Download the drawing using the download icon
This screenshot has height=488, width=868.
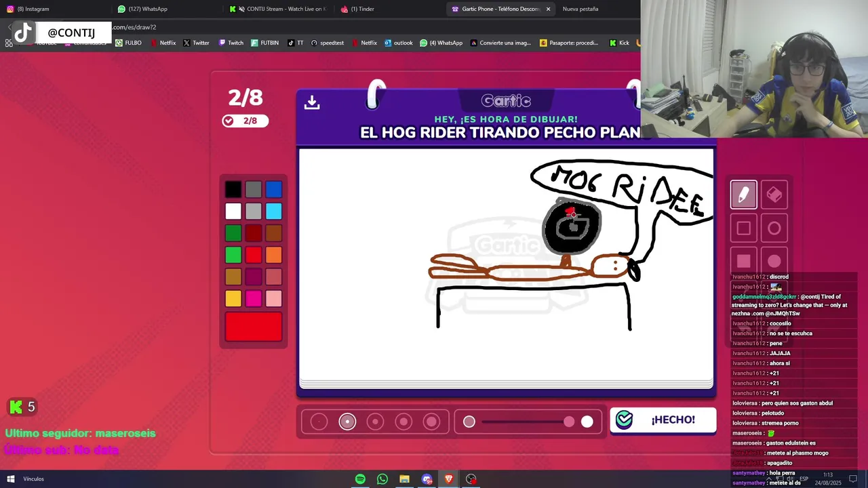pyautogui.click(x=312, y=102)
